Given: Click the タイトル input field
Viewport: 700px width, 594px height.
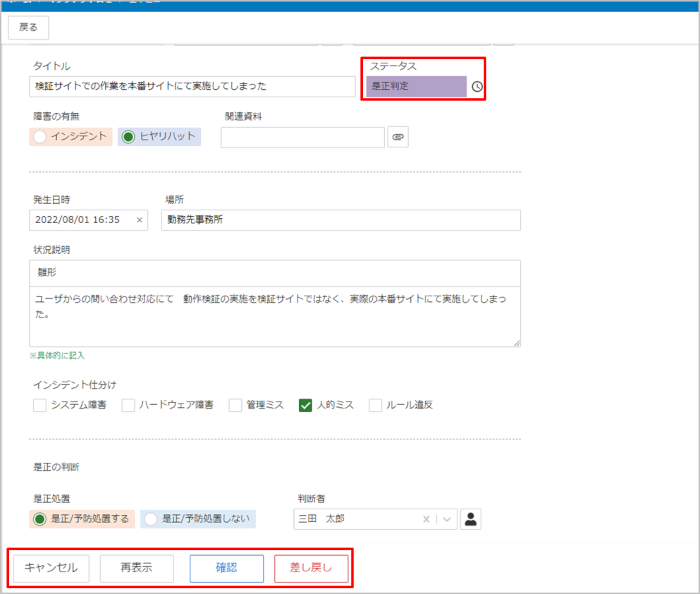Looking at the screenshot, I should (x=192, y=86).
